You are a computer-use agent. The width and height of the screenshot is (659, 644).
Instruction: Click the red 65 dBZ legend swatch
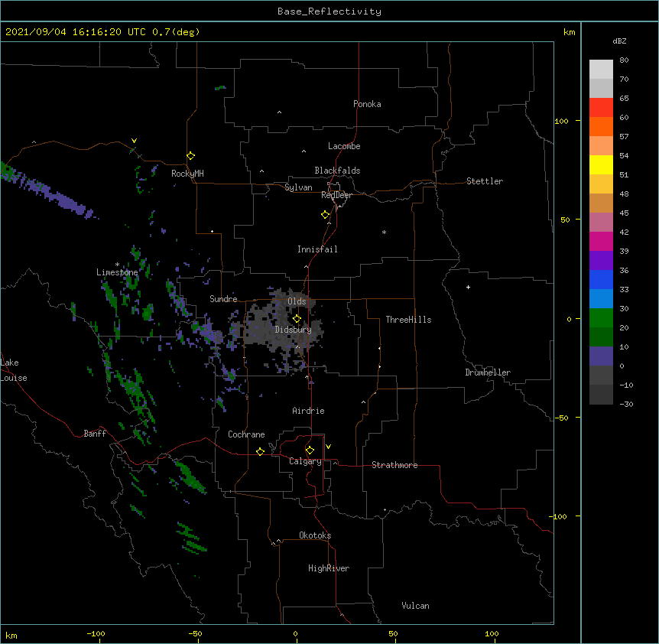tap(601, 108)
